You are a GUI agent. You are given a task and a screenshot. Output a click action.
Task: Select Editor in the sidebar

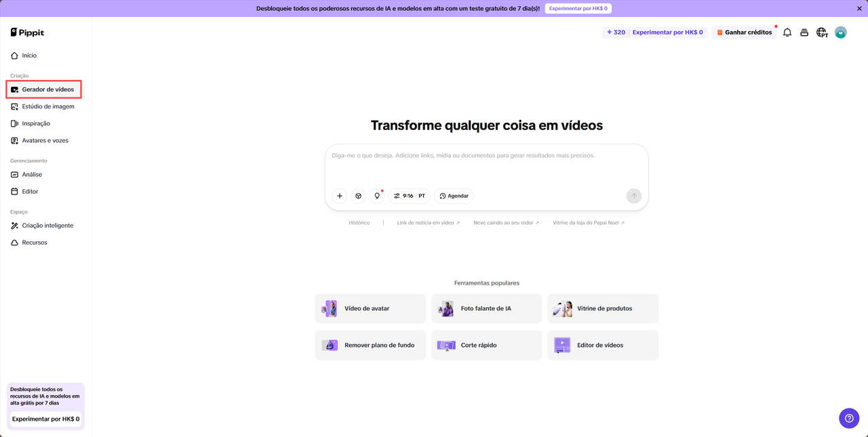tap(30, 191)
